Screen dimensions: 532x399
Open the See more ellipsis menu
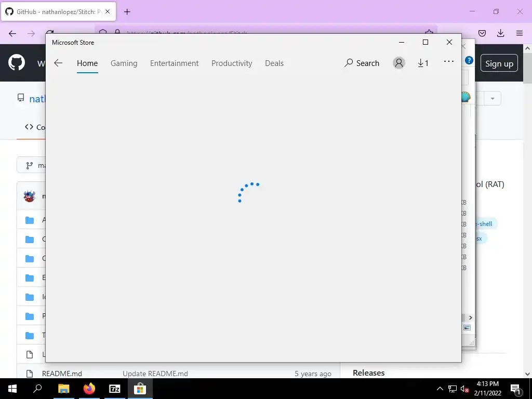coord(449,61)
